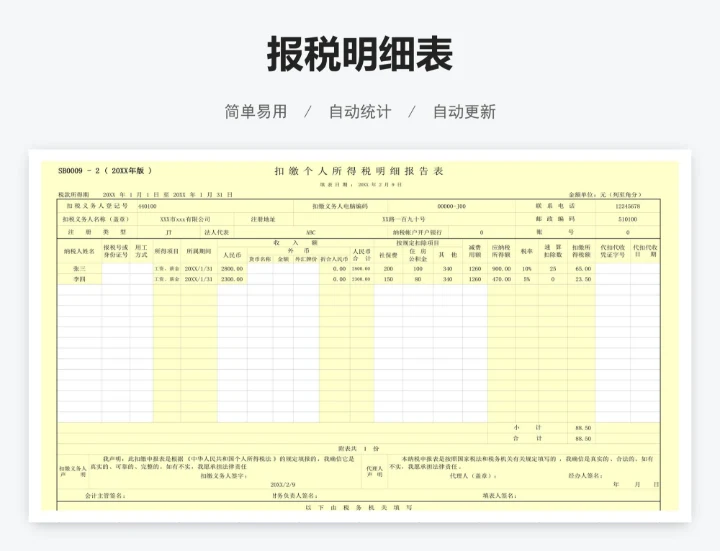The image size is (720, 551).
Task: Click the 联系电话 label cell
Action: [x=555, y=206]
